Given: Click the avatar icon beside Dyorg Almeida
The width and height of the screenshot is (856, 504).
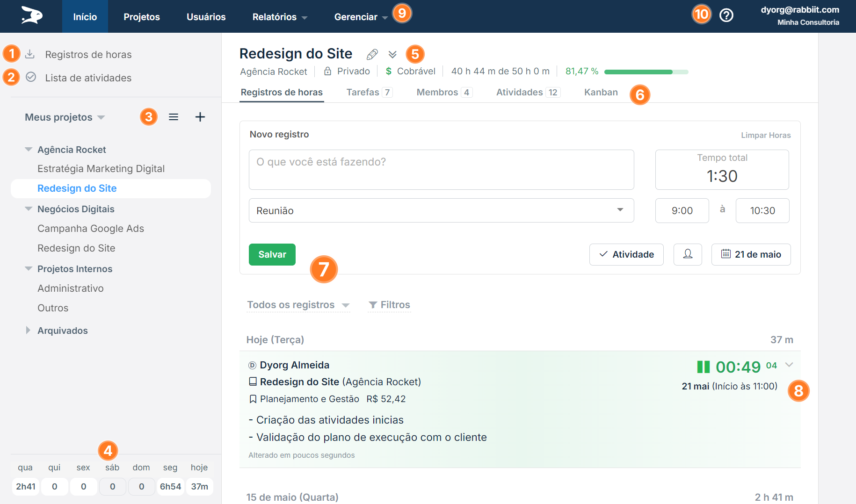Looking at the screenshot, I should pyautogui.click(x=252, y=365).
